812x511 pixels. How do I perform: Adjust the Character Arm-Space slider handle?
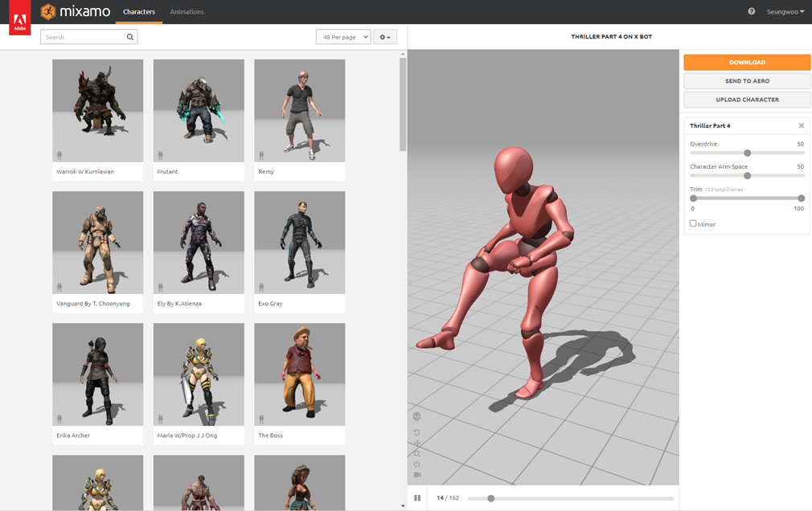(747, 175)
